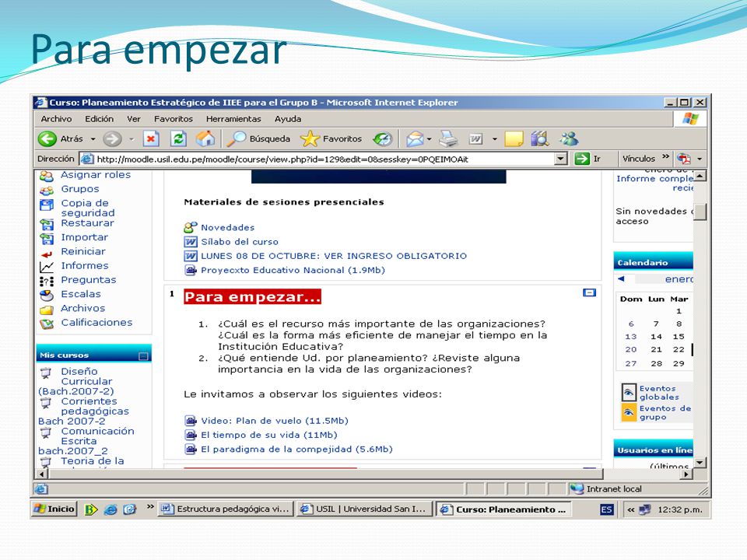Open Asignar roles link
The height and width of the screenshot is (560, 747).
pyautogui.click(x=96, y=175)
